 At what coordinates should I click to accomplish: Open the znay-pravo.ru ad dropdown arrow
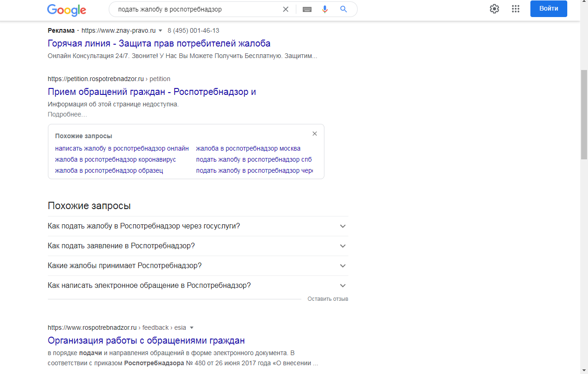(x=160, y=30)
